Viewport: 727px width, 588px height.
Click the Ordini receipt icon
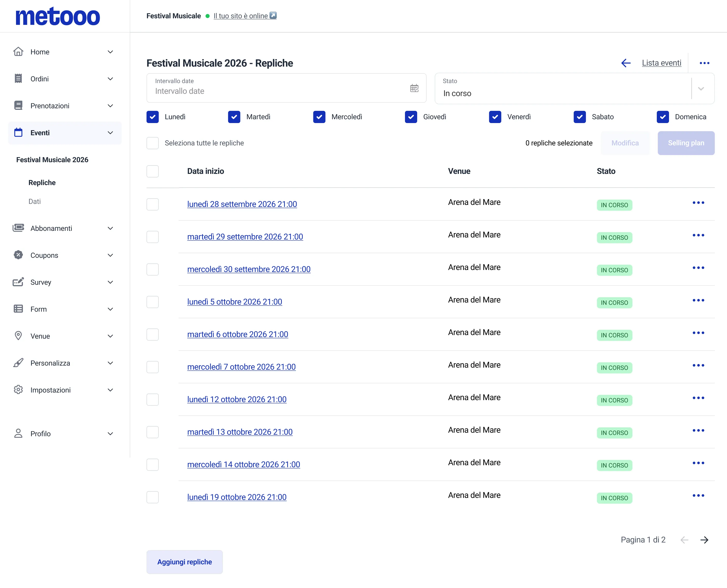[x=18, y=79]
